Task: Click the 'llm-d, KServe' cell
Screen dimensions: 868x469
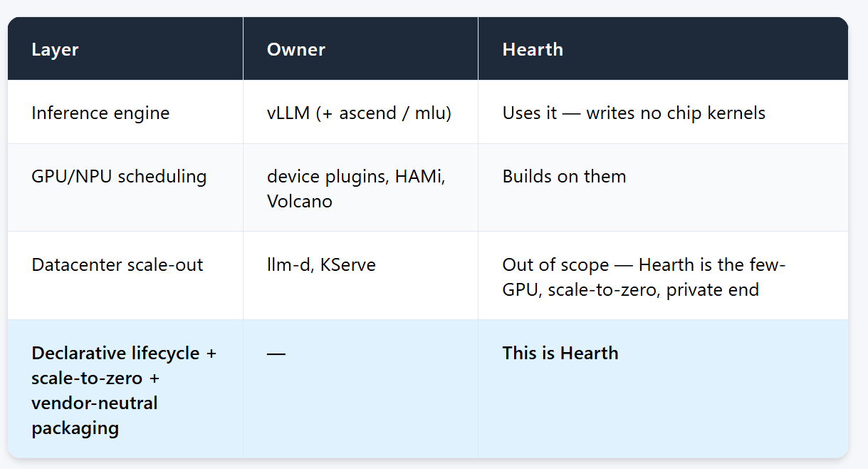Action: (360, 276)
